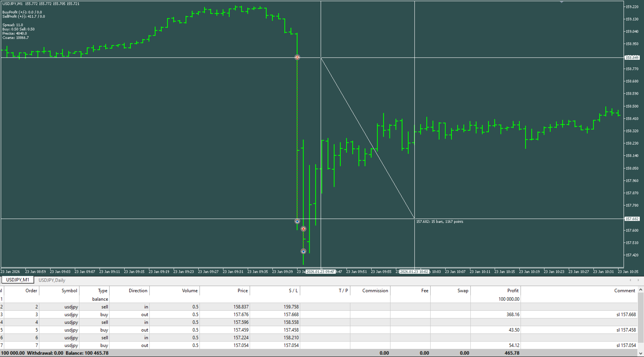Select the USDJPY,M1 chart tab
This screenshot has width=644, height=357.
(x=18, y=280)
